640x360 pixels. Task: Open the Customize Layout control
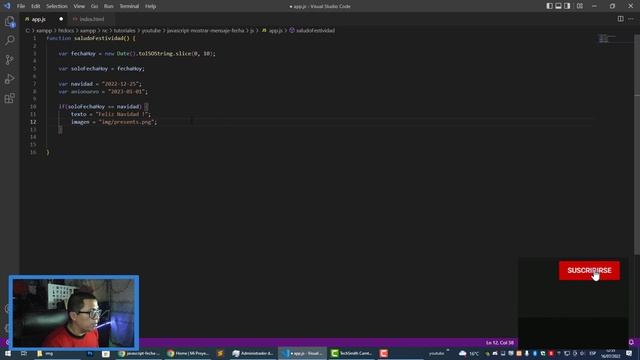(580, 6)
